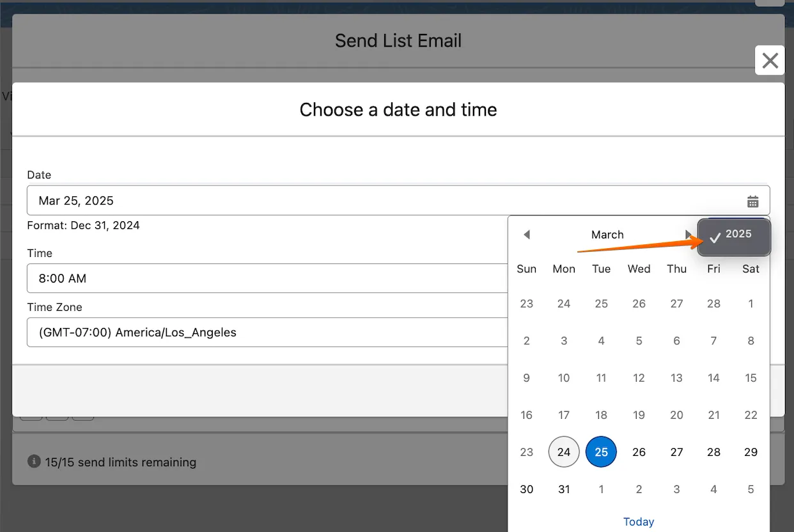Select March 31 on the calendar
Image resolution: width=794 pixels, height=532 pixels.
pyautogui.click(x=564, y=489)
